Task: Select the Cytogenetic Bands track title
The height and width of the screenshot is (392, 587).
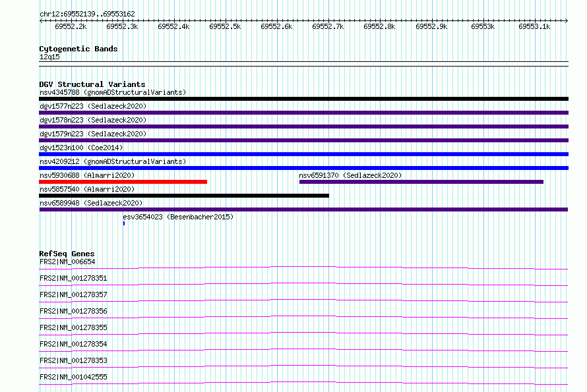Action: point(78,49)
